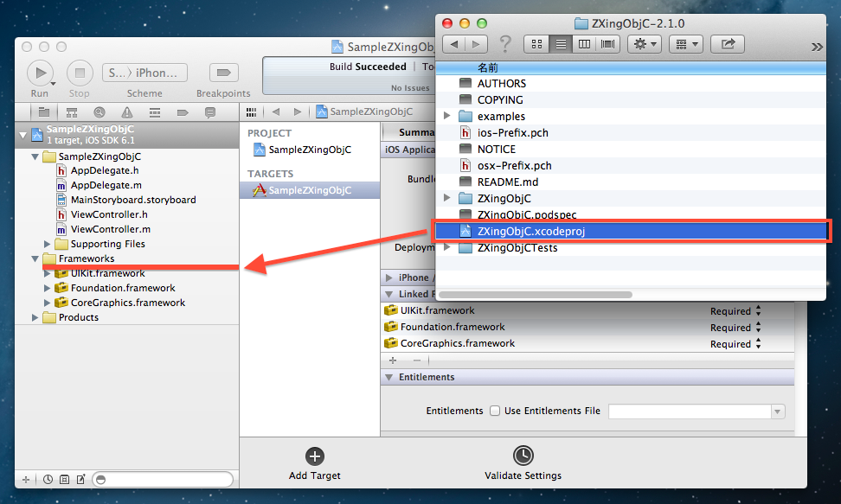The width and height of the screenshot is (841, 504).
Task: Open the Scheme selector popup
Action: 144,73
